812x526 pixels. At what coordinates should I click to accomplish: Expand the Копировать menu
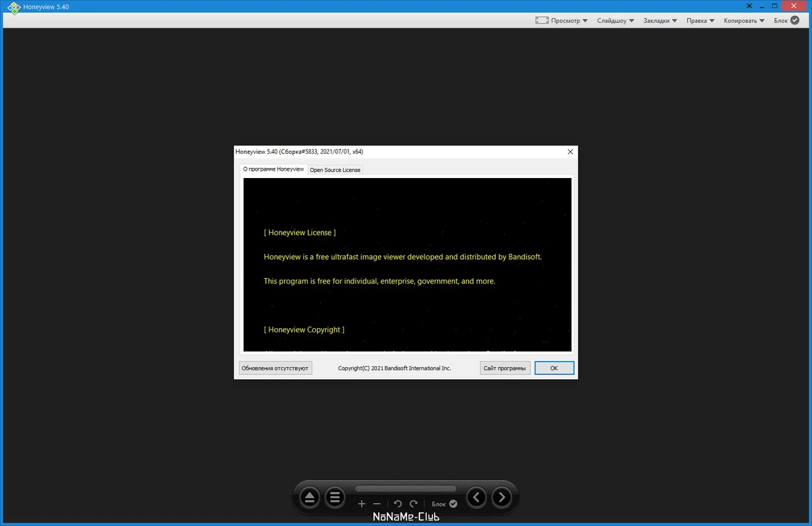(x=744, y=20)
